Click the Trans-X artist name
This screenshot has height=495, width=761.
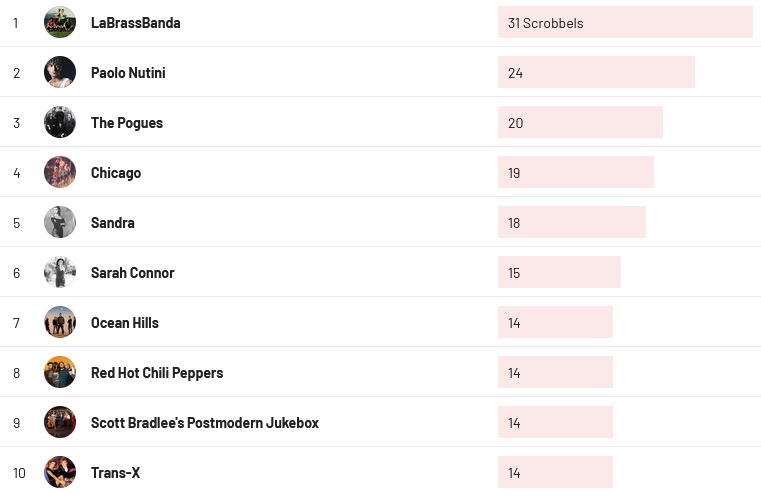pyautogui.click(x=115, y=473)
